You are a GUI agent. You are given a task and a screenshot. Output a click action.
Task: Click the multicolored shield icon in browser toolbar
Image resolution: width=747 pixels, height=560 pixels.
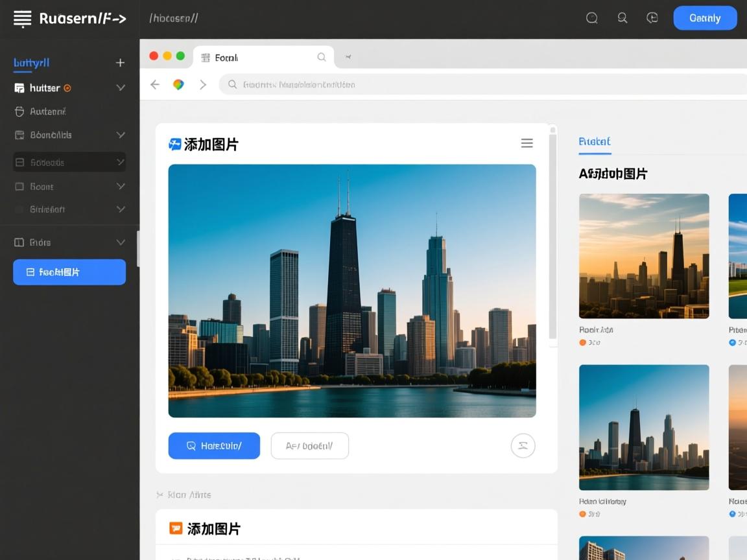click(x=178, y=85)
